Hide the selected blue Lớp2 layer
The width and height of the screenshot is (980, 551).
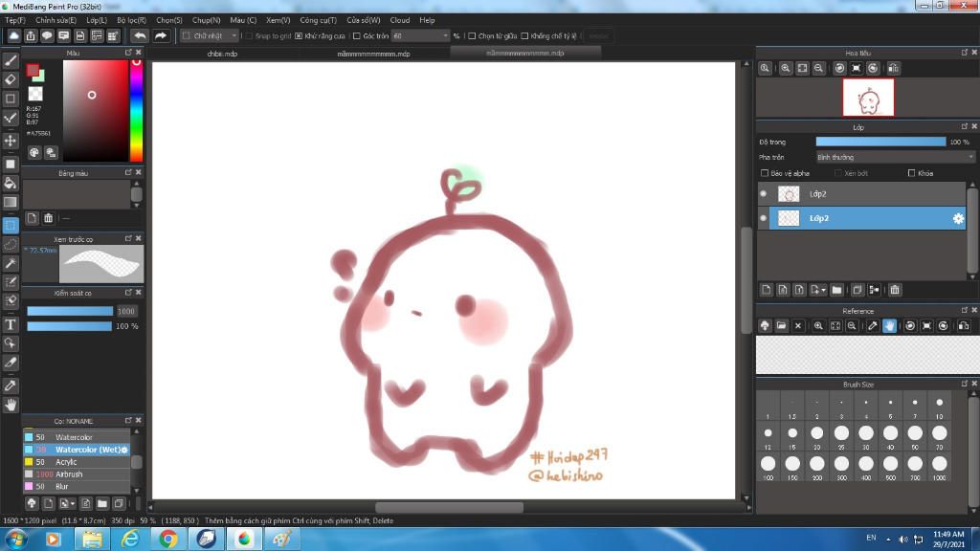coord(763,218)
